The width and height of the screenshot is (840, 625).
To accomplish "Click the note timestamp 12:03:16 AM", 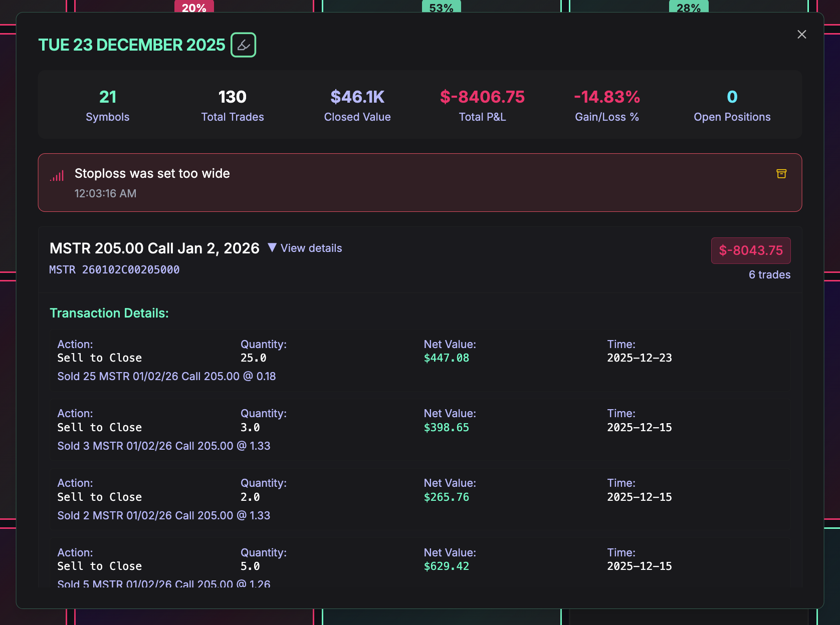I will point(105,193).
